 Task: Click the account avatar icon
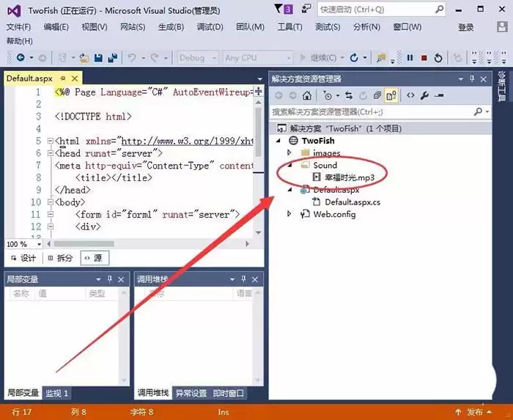point(502,27)
